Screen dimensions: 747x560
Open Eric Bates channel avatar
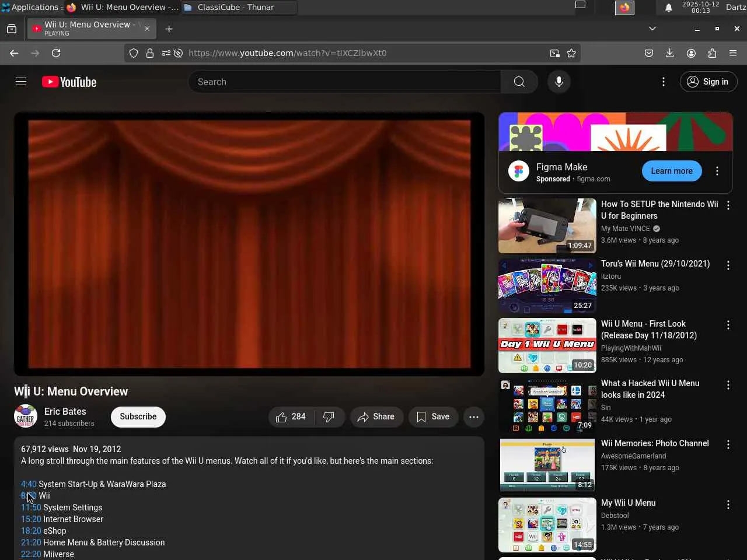tap(26, 416)
